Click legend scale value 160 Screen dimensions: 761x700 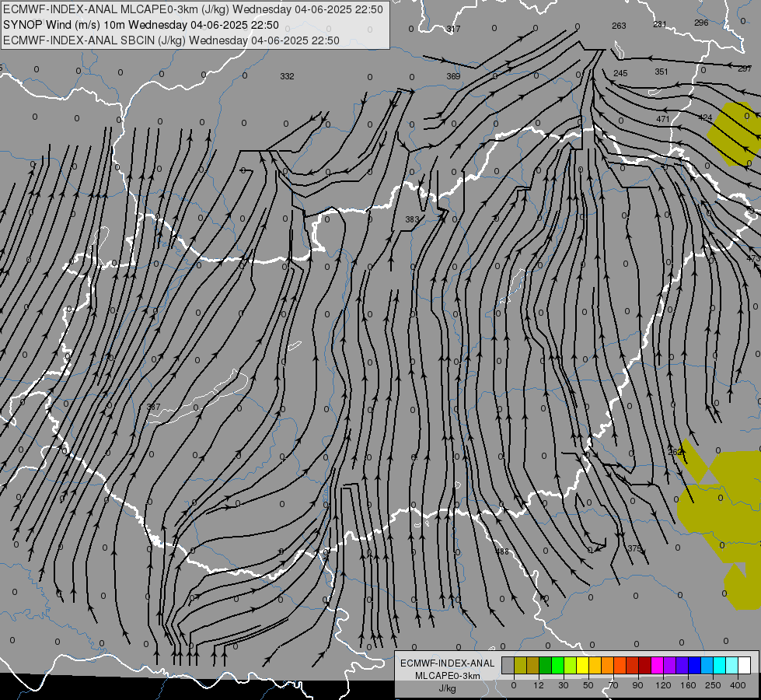coord(688,685)
